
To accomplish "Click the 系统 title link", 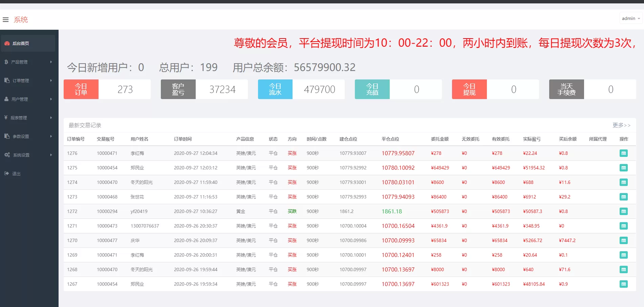I will (x=21, y=20).
